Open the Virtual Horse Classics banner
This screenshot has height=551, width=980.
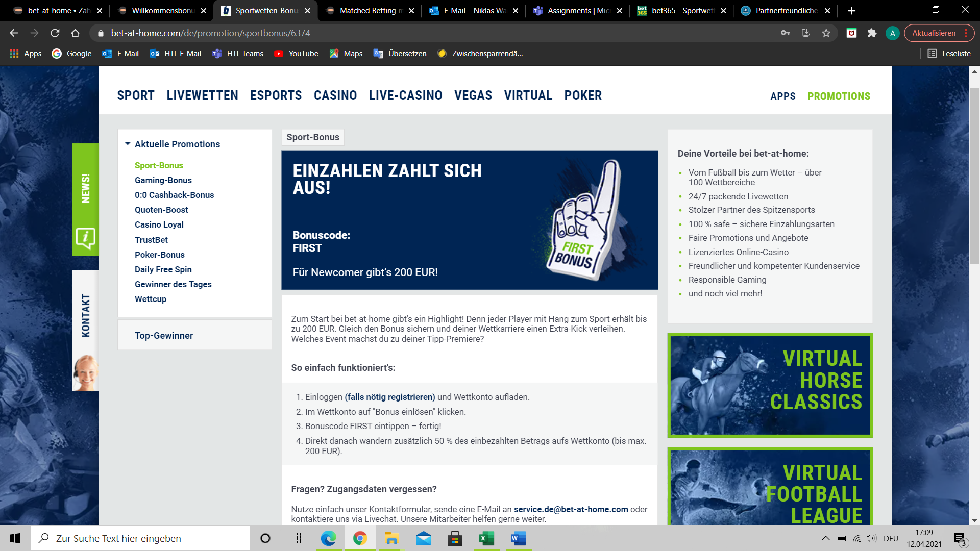point(770,385)
